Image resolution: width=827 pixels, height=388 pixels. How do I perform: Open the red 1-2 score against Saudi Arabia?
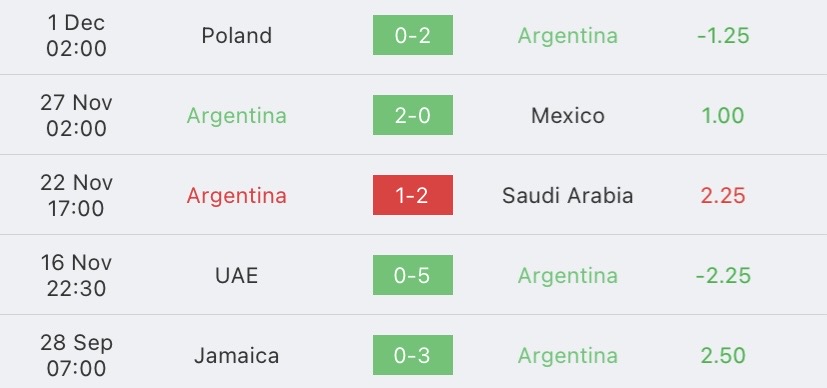412,195
